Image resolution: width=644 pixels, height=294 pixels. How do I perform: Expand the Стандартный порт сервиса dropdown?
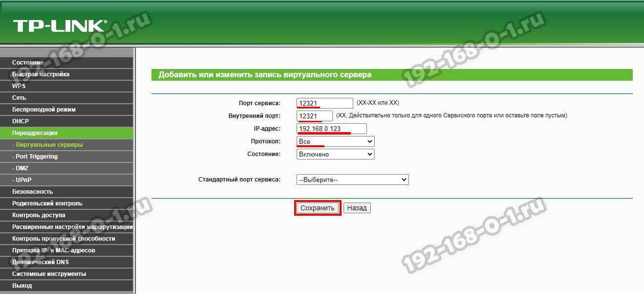coord(352,180)
